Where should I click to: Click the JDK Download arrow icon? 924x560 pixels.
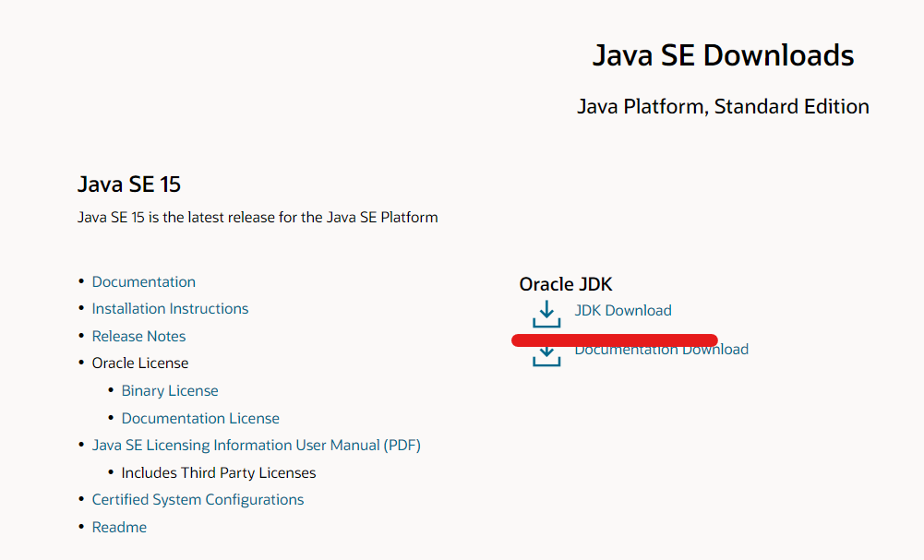point(546,314)
